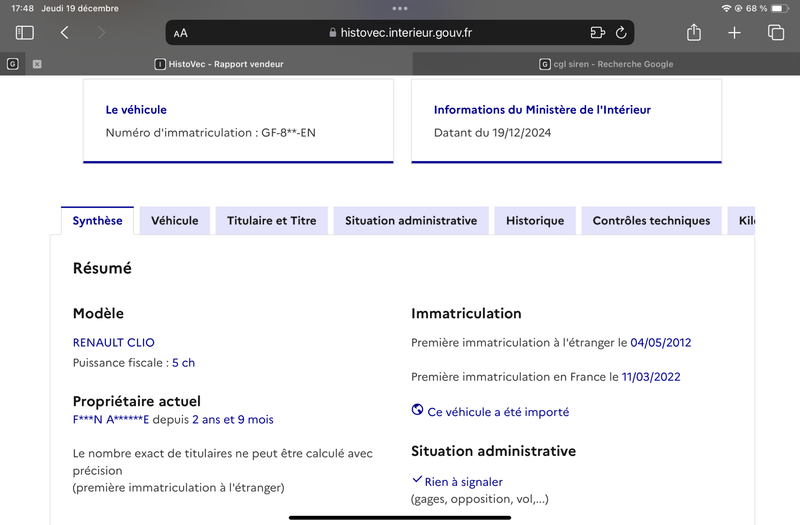Screen dimensions: 800x525
Task: Click the padlock icon in address bar
Action: (x=333, y=33)
